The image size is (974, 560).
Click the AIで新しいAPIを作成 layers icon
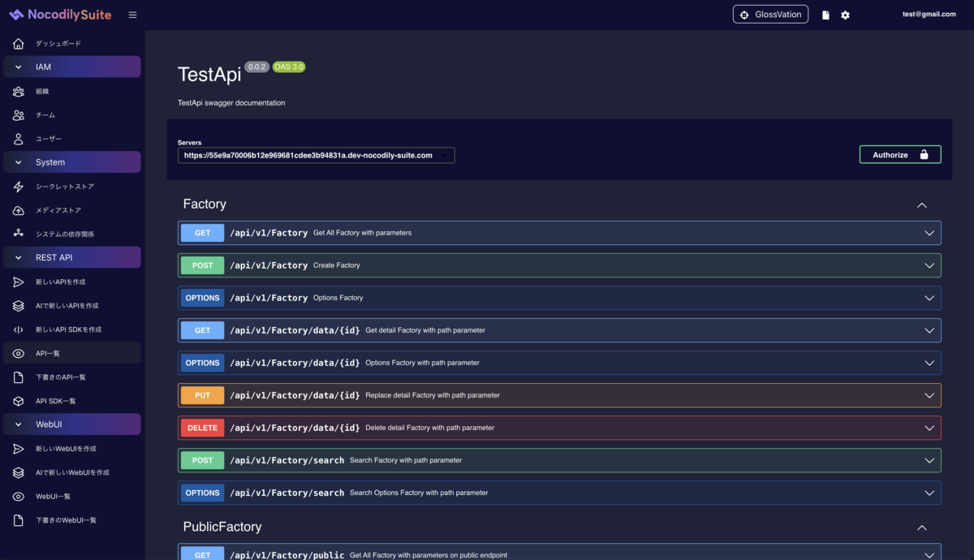click(x=19, y=306)
